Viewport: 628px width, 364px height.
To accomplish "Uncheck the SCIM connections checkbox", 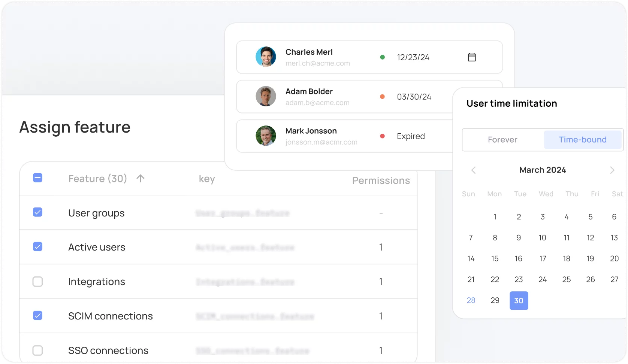I will click(x=37, y=316).
